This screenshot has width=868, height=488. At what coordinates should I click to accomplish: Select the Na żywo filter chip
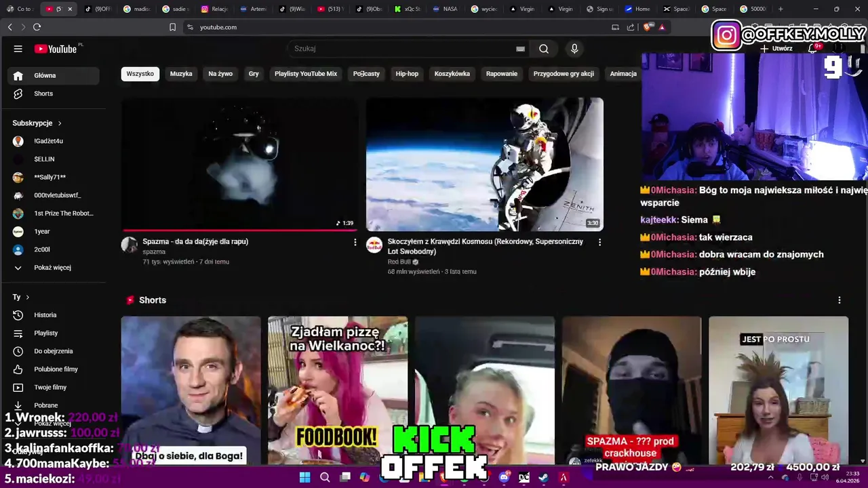coord(220,74)
